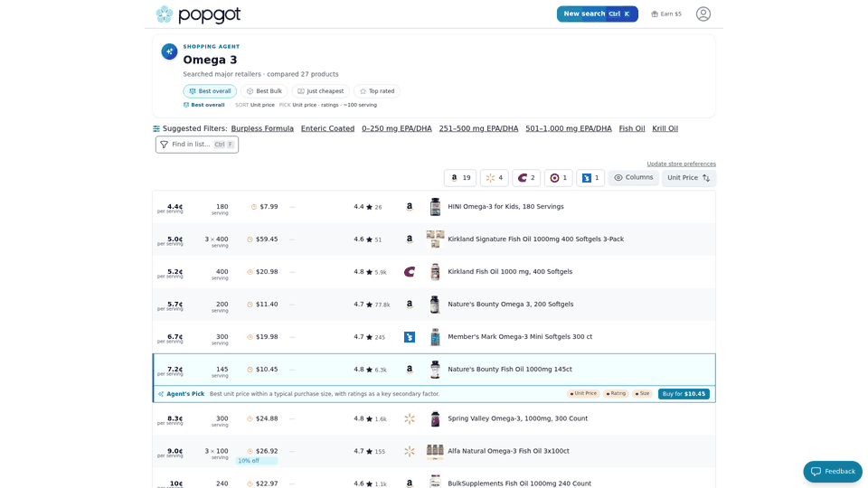Click the Unit Price tag in Agent's Pick
The image size is (868, 488).
coord(583,393)
